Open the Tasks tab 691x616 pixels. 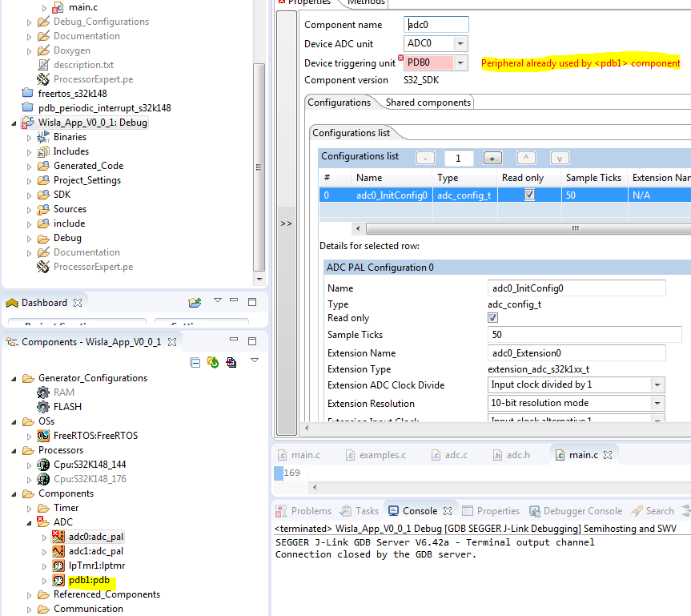[360, 510]
